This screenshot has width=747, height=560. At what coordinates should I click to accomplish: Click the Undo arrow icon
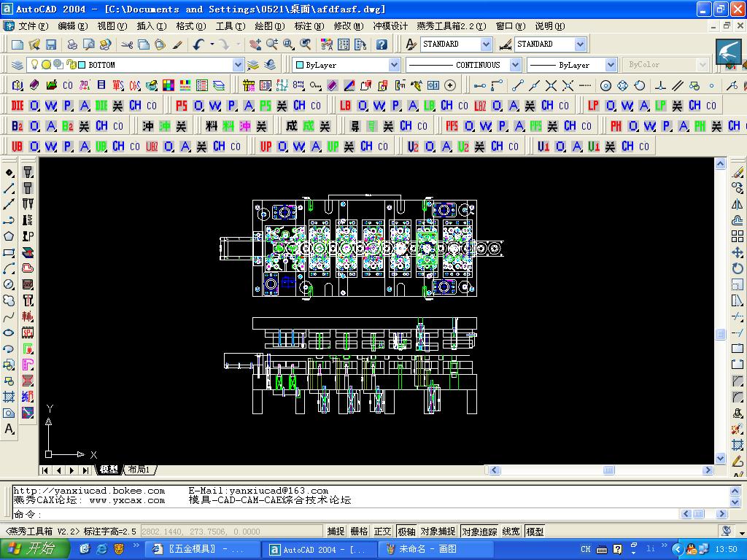tap(198, 44)
